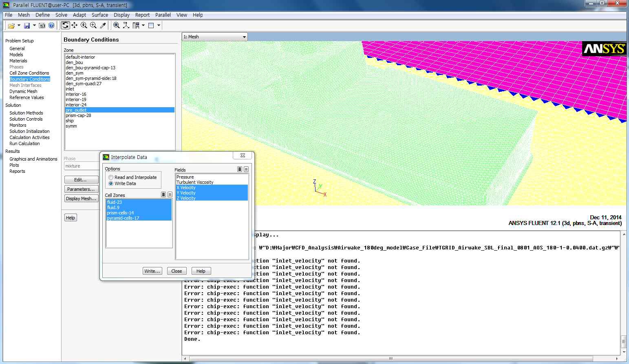Select the rotate view tool
This screenshot has width=629, height=364.
65,25
